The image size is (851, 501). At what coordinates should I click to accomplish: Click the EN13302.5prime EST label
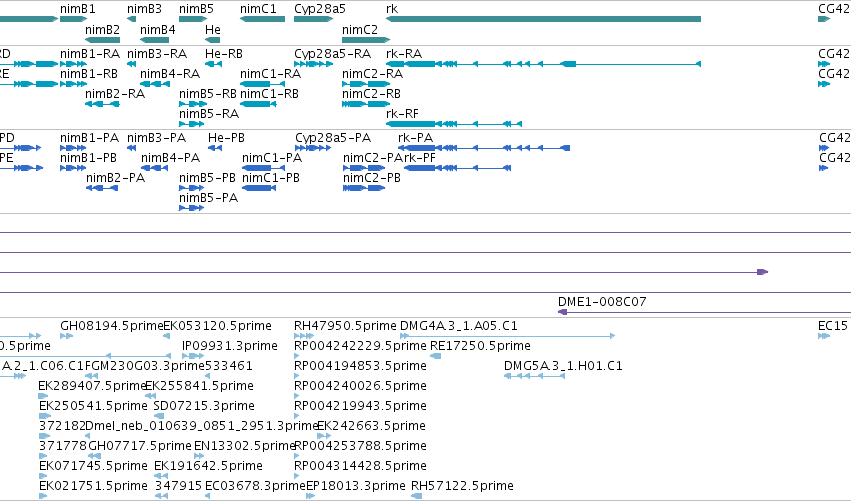(x=244, y=446)
